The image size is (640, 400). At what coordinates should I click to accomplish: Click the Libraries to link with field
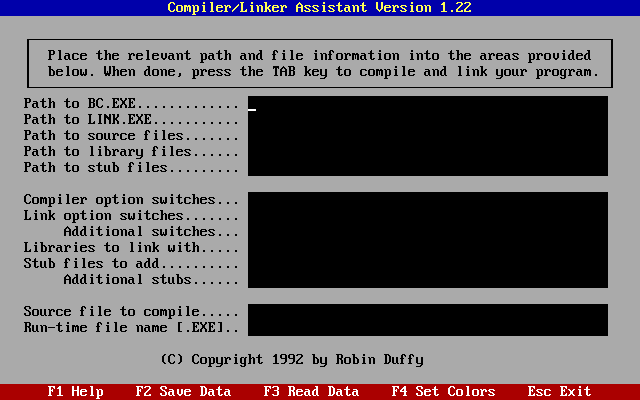pos(427,248)
